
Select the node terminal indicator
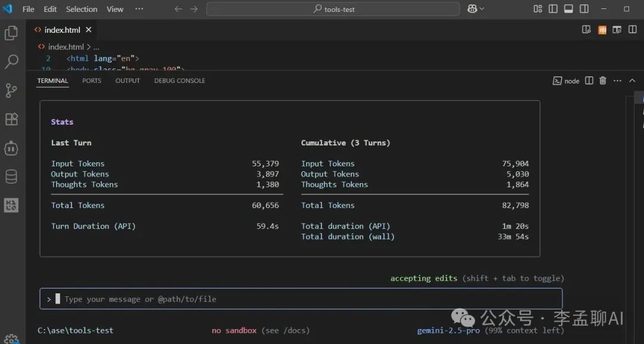tap(566, 81)
